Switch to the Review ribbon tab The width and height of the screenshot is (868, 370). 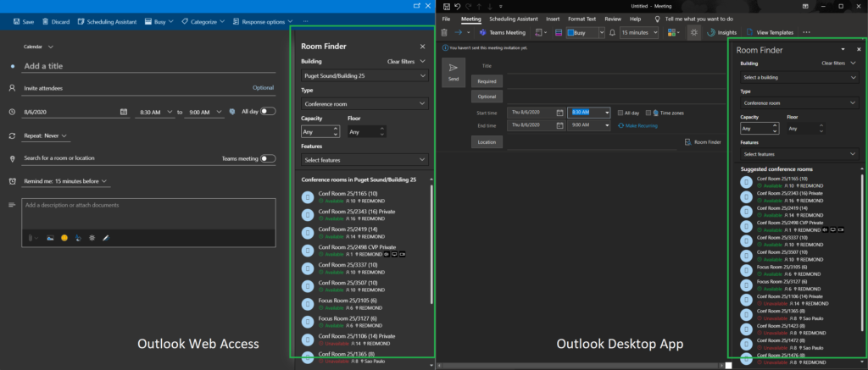[613, 19]
